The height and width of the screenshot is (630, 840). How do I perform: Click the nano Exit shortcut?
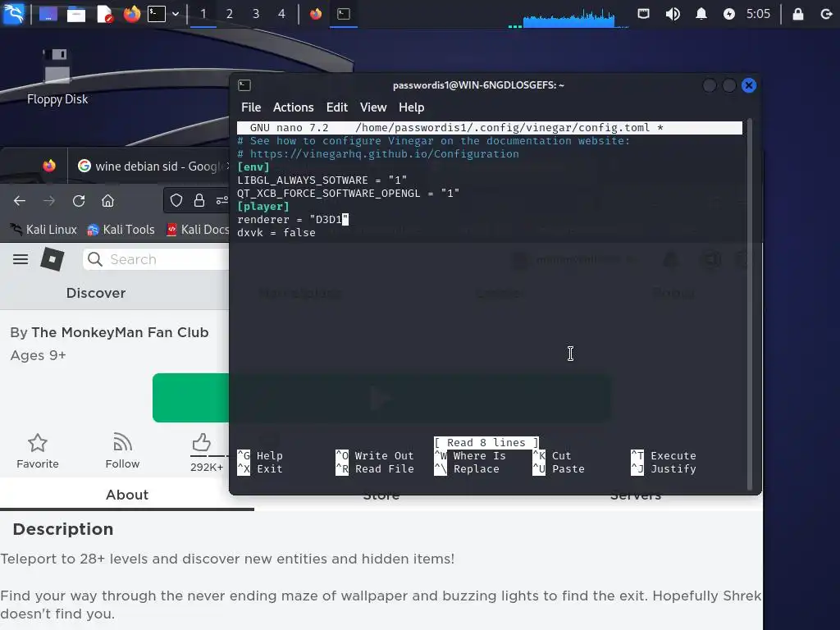point(260,468)
